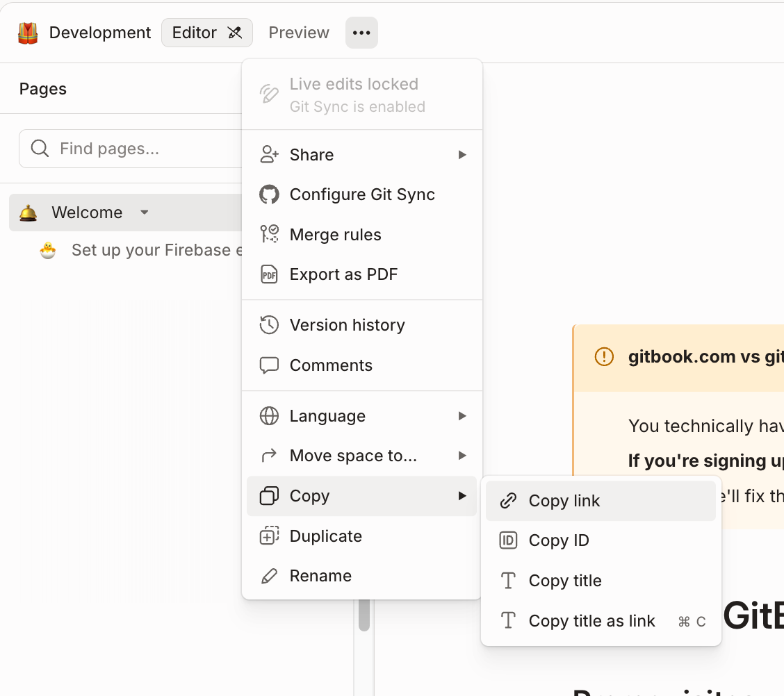Viewport: 784px width, 696px height.
Task: Click the pencil icon next to Rename
Action: pos(269,576)
